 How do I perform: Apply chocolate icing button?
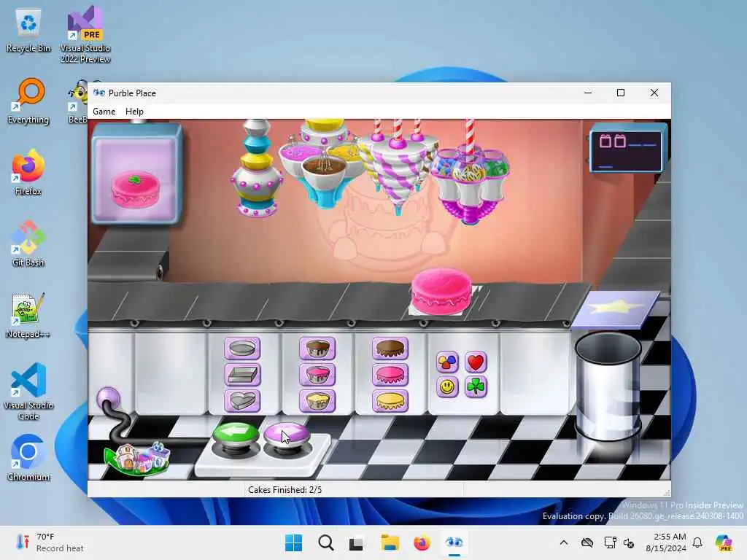click(390, 349)
